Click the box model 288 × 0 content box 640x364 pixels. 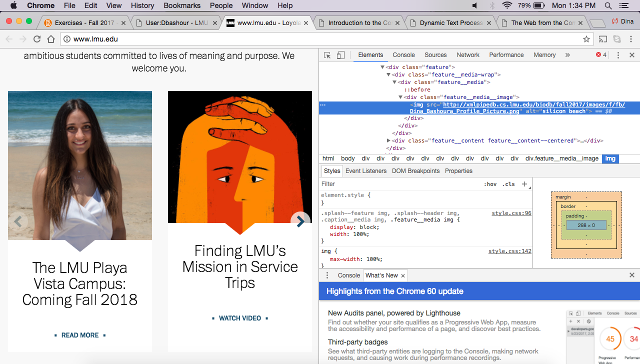pos(586,225)
